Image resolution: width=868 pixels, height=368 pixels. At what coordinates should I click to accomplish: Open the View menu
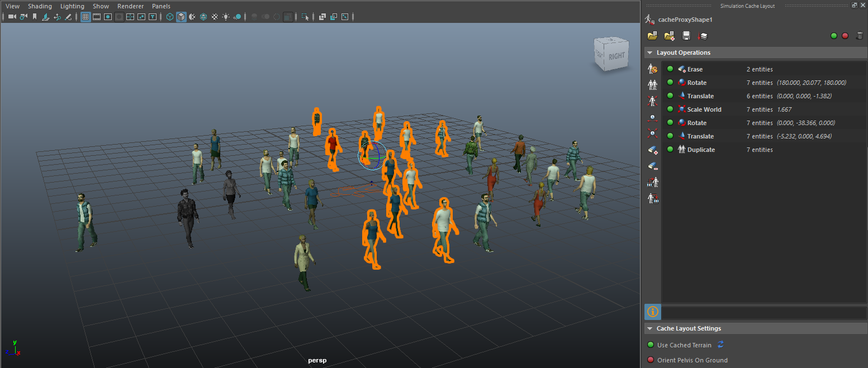coord(12,6)
